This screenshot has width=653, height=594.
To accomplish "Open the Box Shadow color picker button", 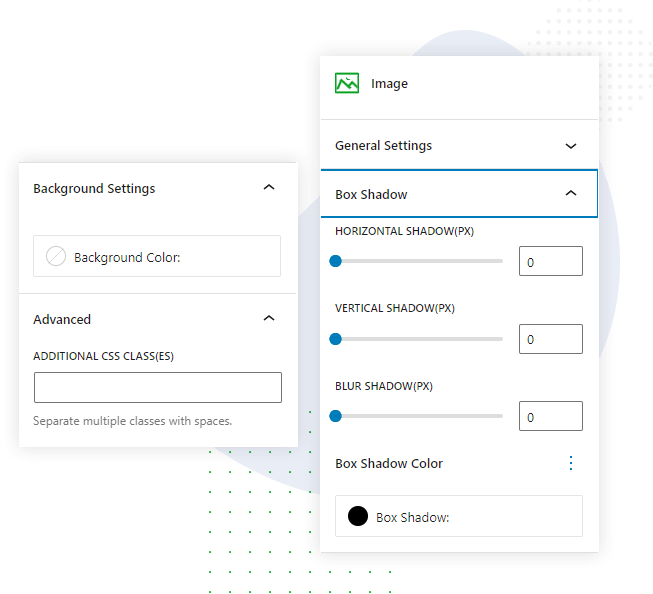I will point(459,516).
